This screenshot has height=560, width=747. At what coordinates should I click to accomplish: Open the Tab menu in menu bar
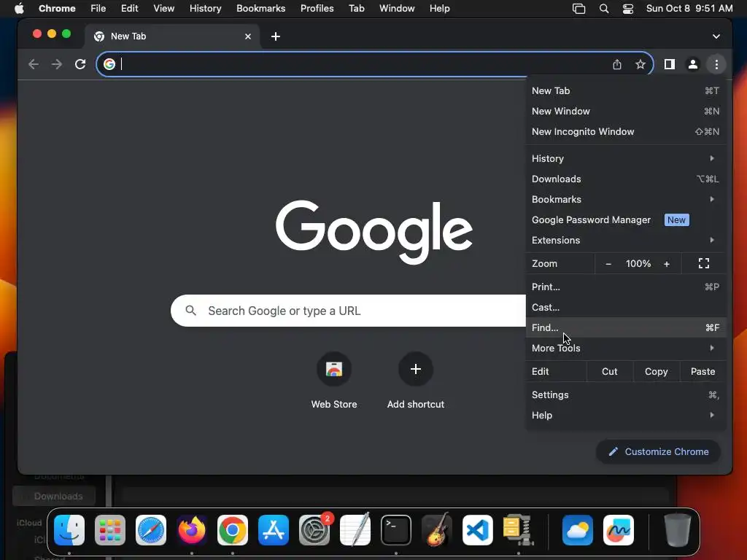pyautogui.click(x=356, y=9)
